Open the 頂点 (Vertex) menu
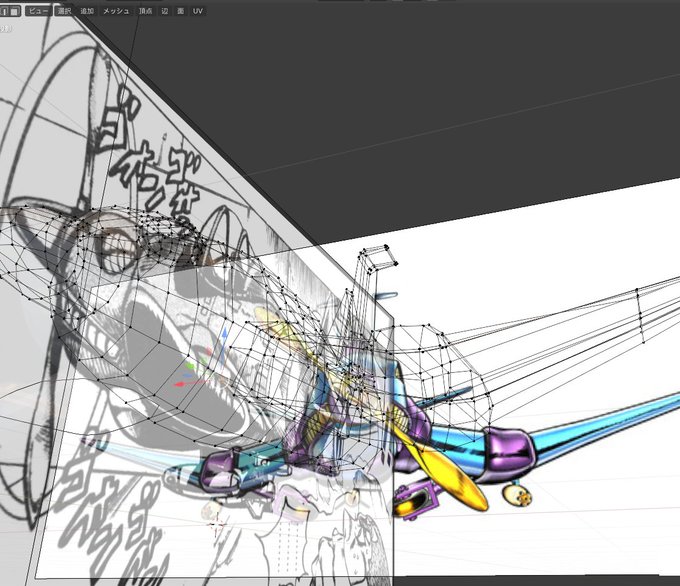The image size is (680, 586). 145,11
